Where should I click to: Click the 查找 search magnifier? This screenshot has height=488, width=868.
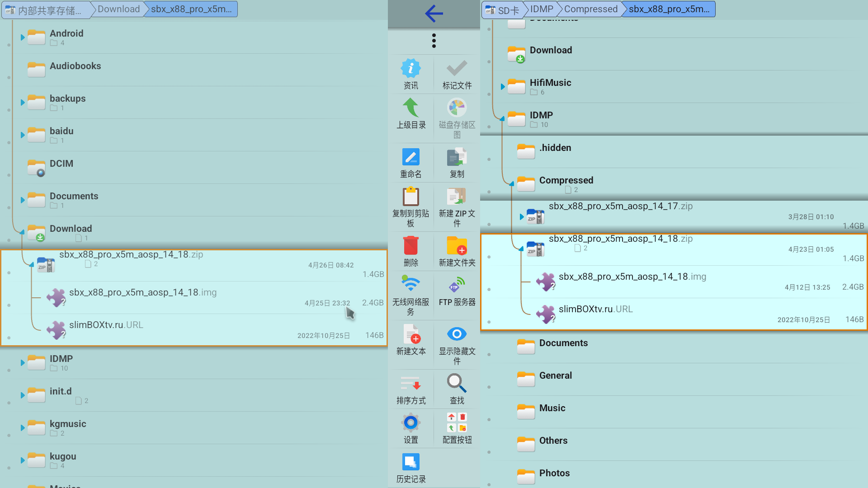[x=457, y=384]
